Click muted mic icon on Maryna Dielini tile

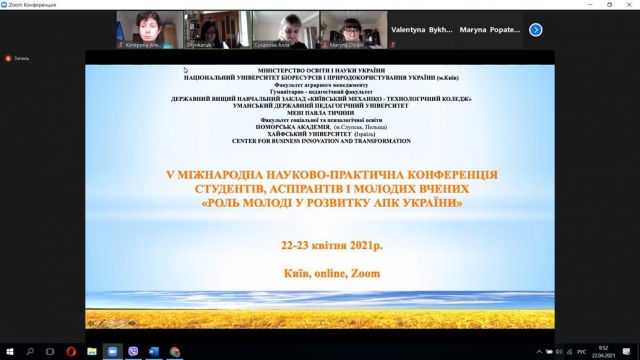(325, 45)
